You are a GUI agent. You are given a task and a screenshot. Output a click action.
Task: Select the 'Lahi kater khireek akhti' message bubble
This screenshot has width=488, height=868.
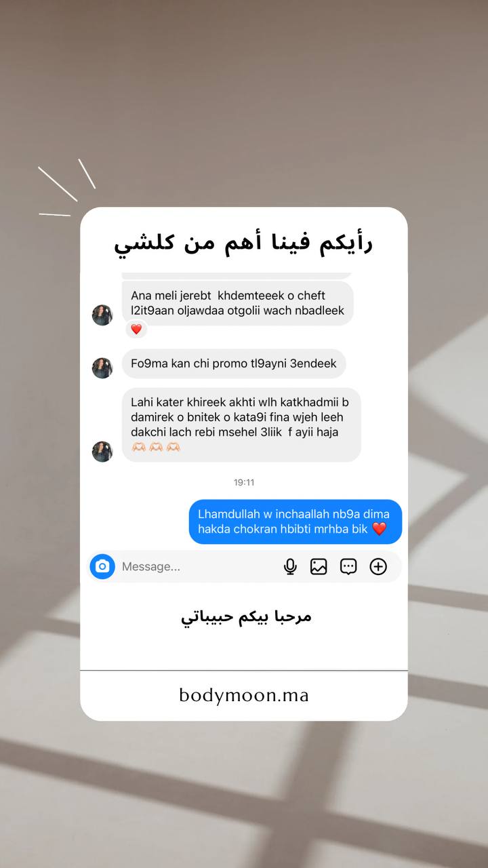pos(241,425)
